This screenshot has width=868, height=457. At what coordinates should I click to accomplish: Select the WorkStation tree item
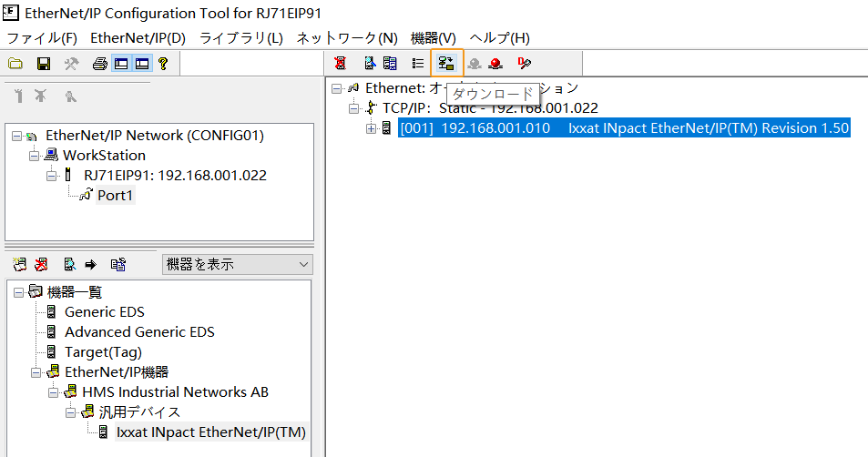click(104, 156)
